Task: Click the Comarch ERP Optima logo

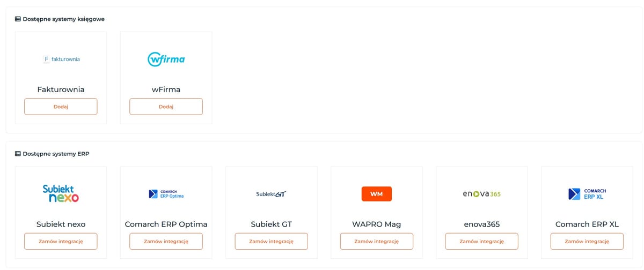Action: click(166, 194)
